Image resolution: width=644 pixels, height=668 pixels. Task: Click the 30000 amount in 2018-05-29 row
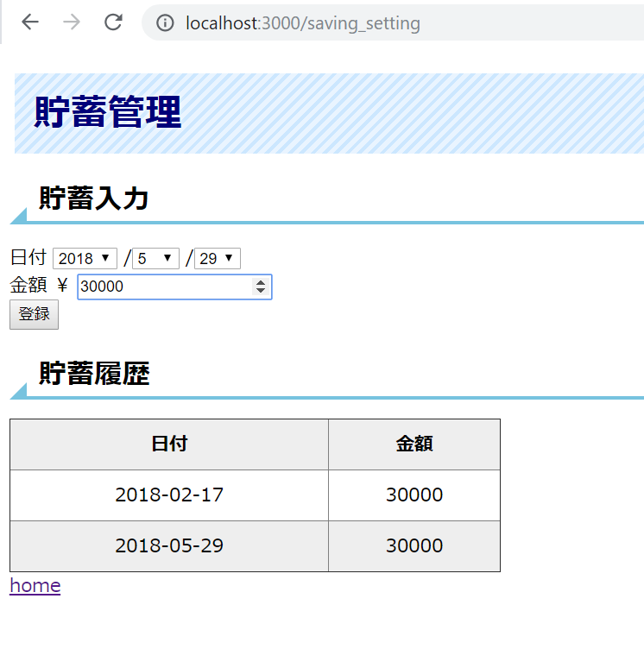click(414, 545)
